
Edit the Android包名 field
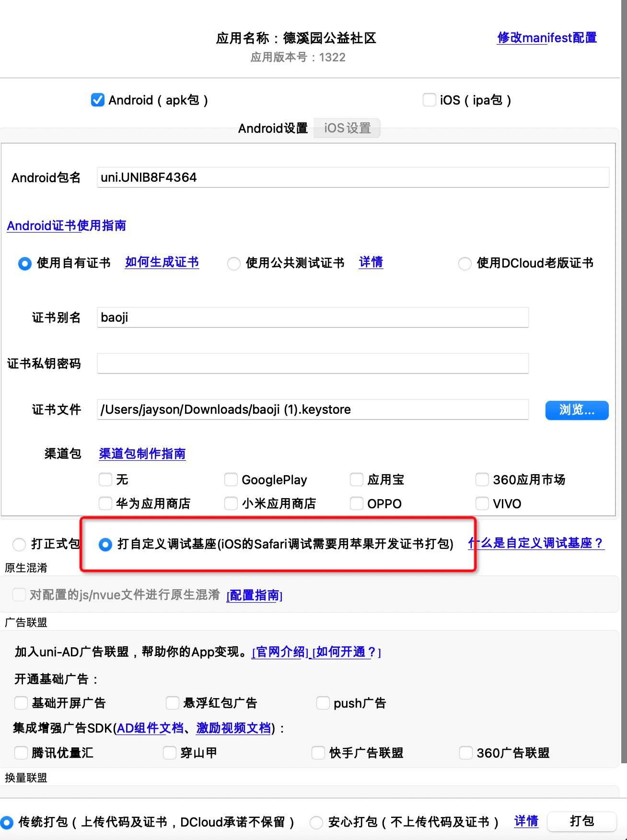point(353,177)
